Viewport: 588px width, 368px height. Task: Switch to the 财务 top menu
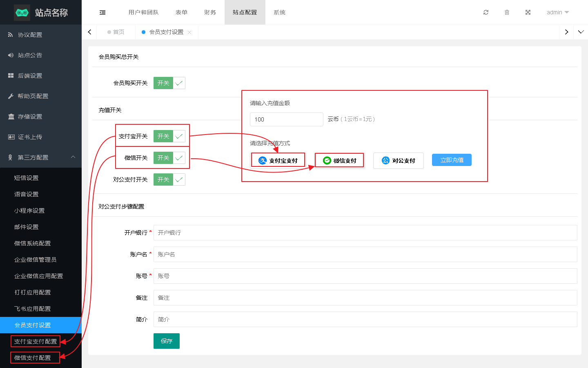click(x=210, y=12)
